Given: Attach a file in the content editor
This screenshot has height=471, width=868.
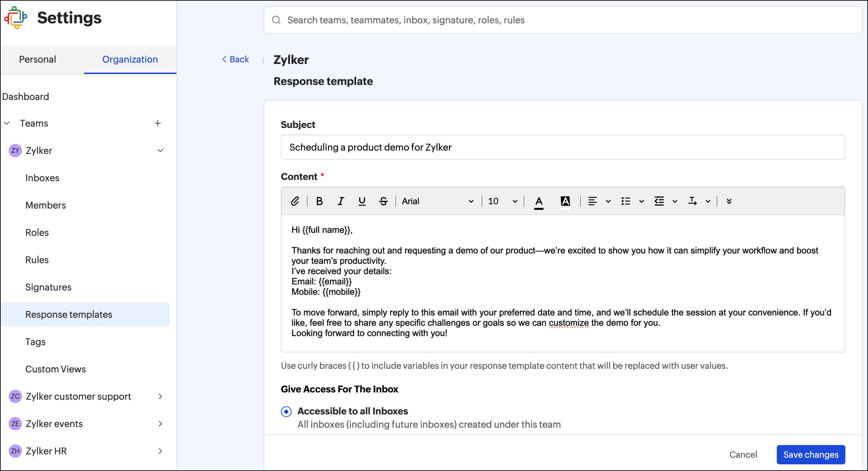Looking at the screenshot, I should 295,201.
